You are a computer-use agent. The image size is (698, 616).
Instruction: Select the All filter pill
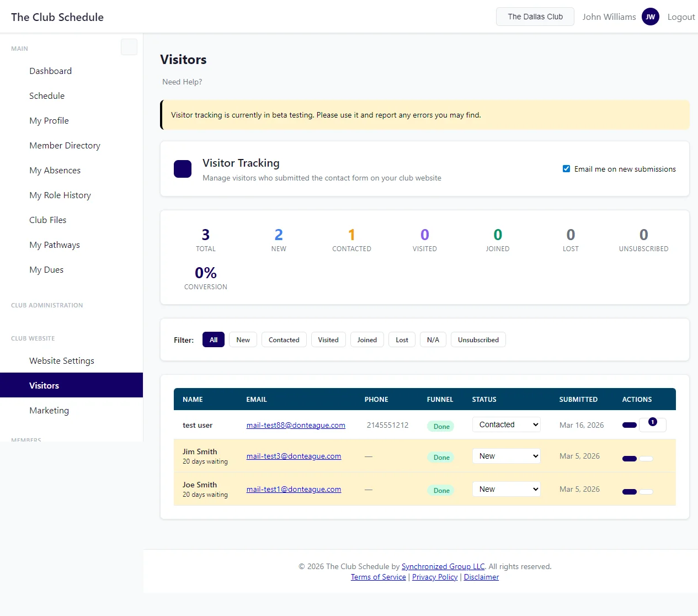click(x=214, y=340)
